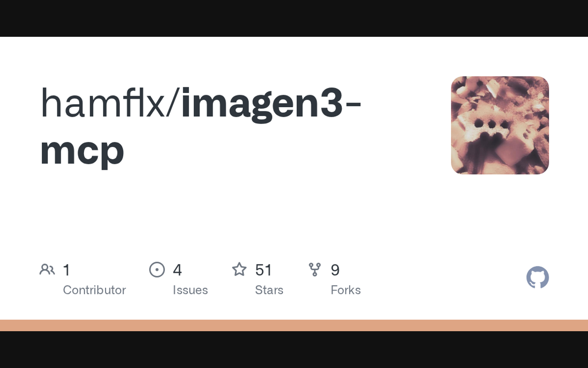Click the contributors people icon

pos(47,270)
